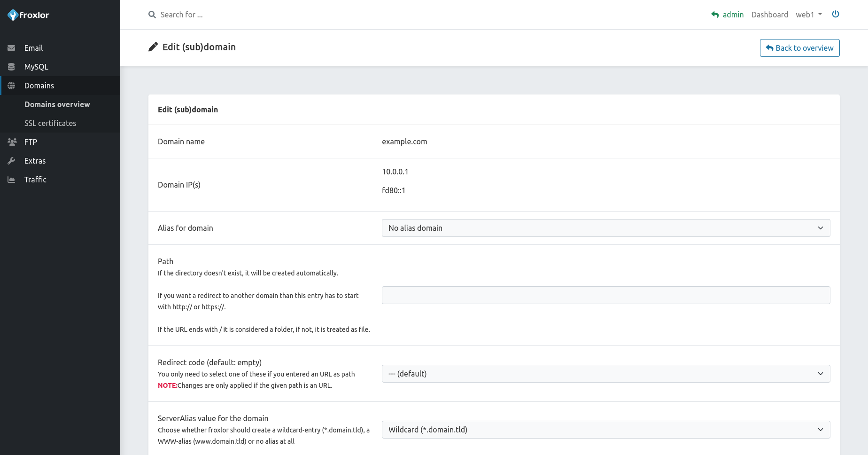Open the web1 user menu
The height and width of the screenshot is (455, 868).
[808, 15]
